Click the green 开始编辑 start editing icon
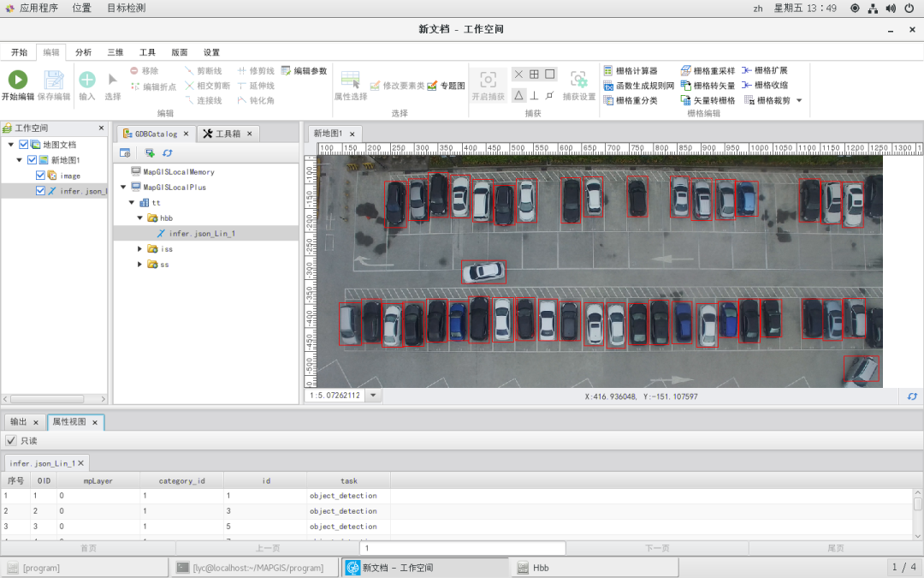Image resolution: width=924 pixels, height=578 pixels. 18,79
